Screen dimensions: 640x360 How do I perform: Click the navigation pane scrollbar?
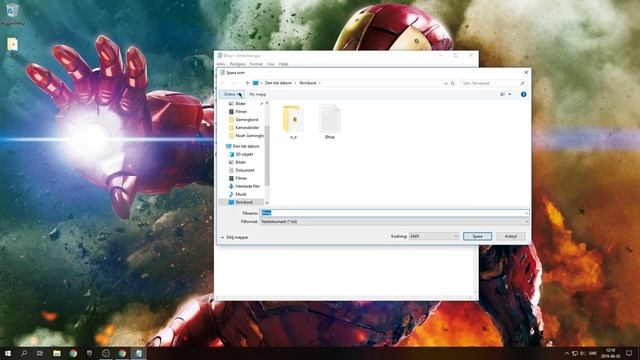267,155
